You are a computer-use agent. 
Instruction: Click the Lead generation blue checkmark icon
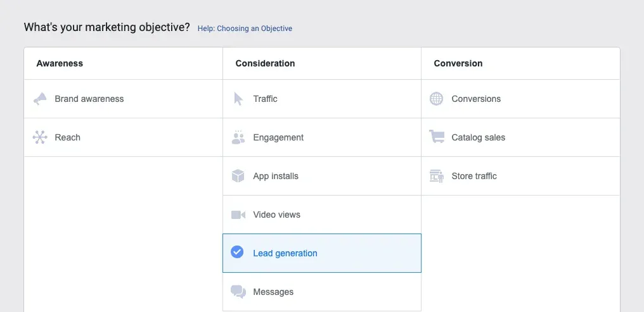tap(237, 252)
